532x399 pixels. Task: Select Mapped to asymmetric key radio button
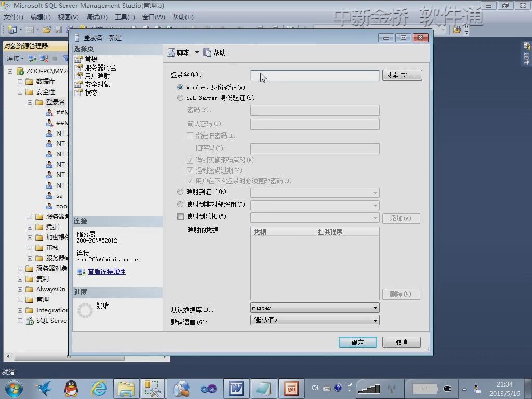180,204
